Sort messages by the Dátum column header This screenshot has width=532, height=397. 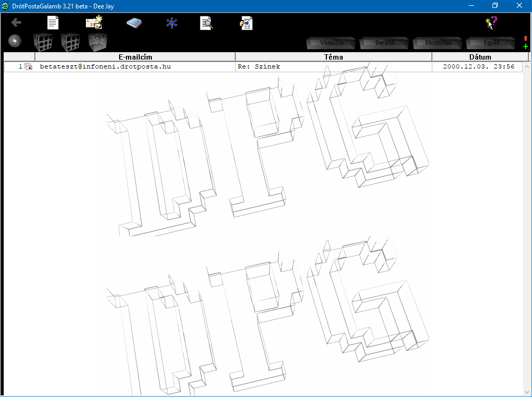(480, 57)
